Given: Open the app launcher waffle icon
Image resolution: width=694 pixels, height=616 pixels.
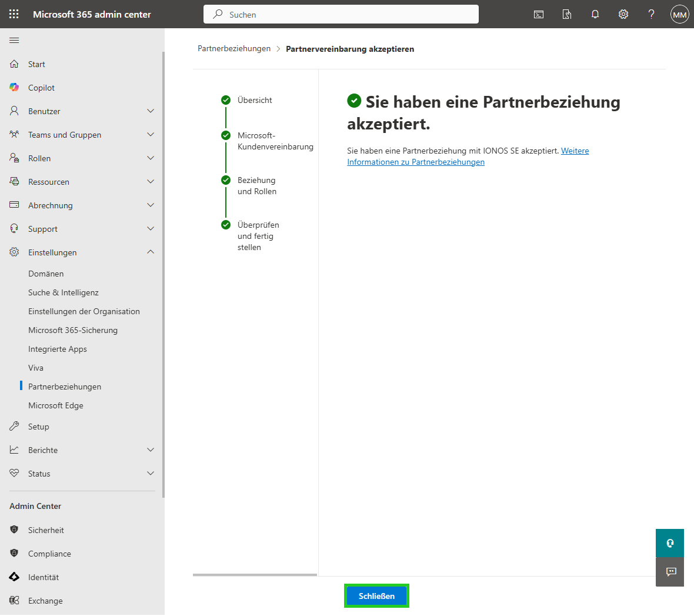Looking at the screenshot, I should pos(14,14).
